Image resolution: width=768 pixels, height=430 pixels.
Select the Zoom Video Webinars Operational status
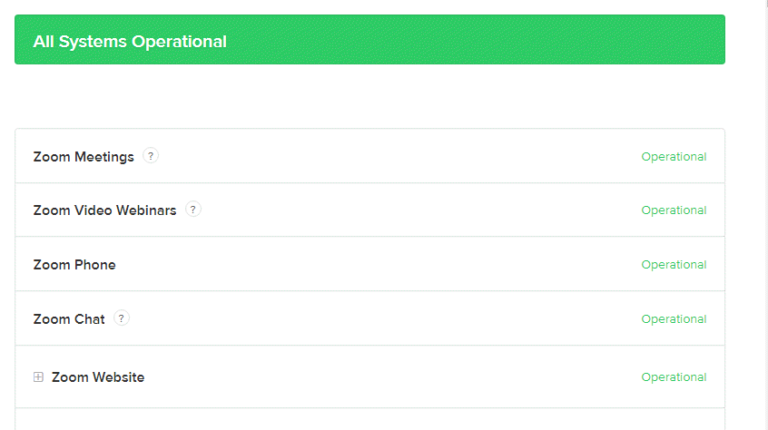tap(673, 211)
